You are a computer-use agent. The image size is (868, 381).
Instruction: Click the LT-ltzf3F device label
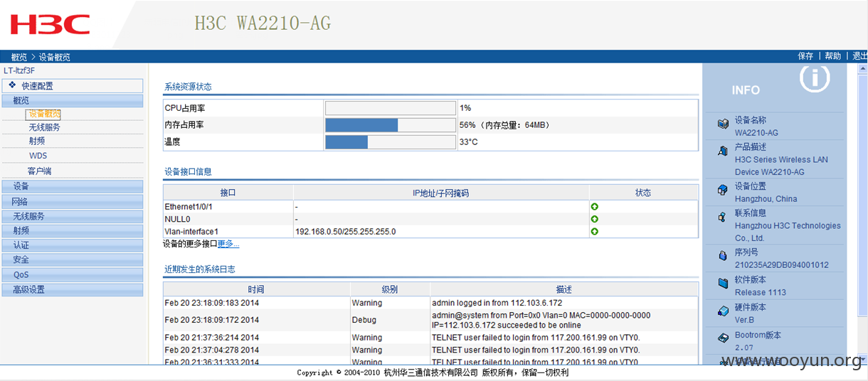(19, 70)
